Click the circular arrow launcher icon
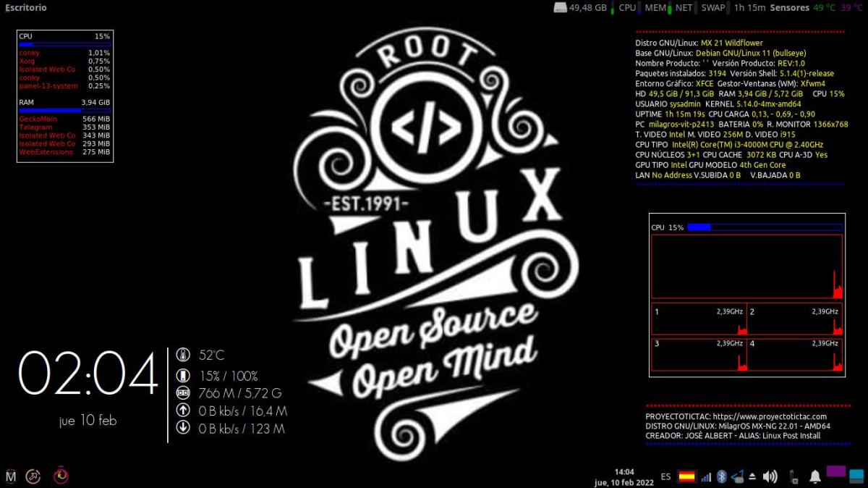868x488 pixels. 34,476
